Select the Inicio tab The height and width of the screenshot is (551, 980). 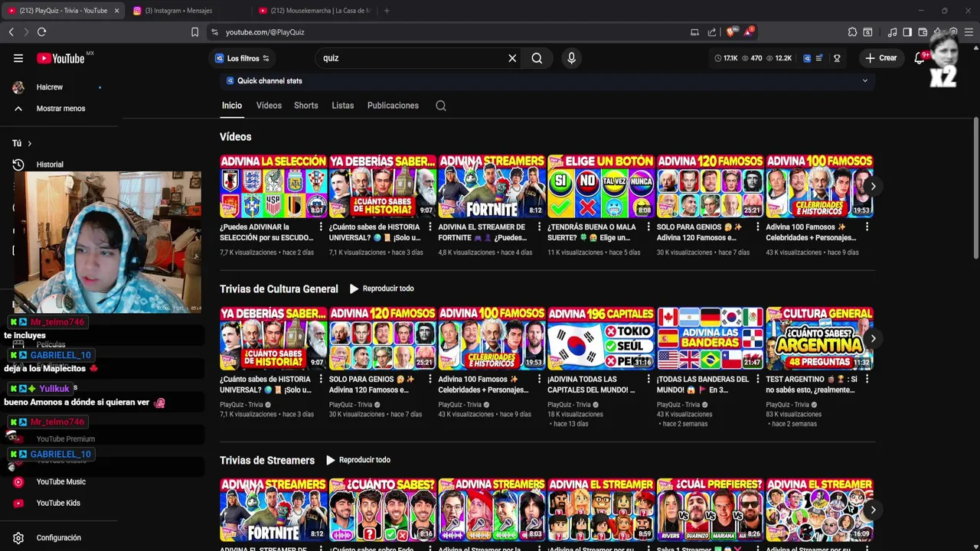[232, 106]
